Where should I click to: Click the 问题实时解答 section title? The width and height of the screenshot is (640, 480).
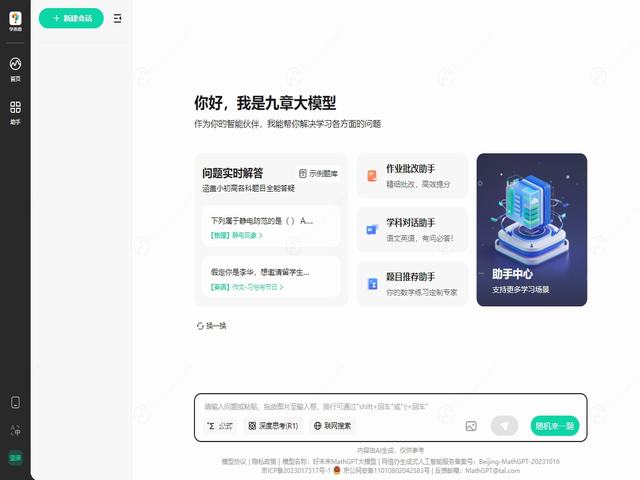click(x=233, y=173)
